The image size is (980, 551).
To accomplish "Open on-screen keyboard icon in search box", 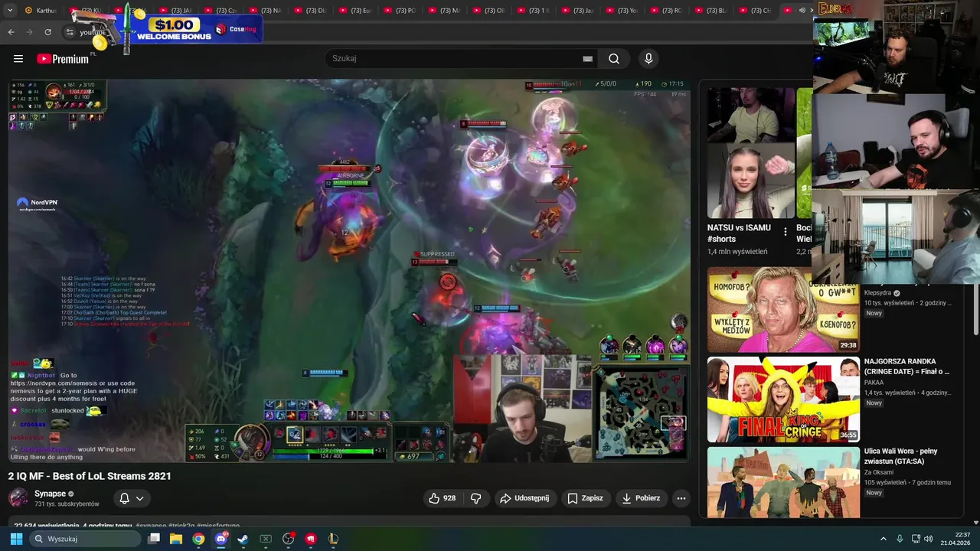I will pyautogui.click(x=587, y=58).
